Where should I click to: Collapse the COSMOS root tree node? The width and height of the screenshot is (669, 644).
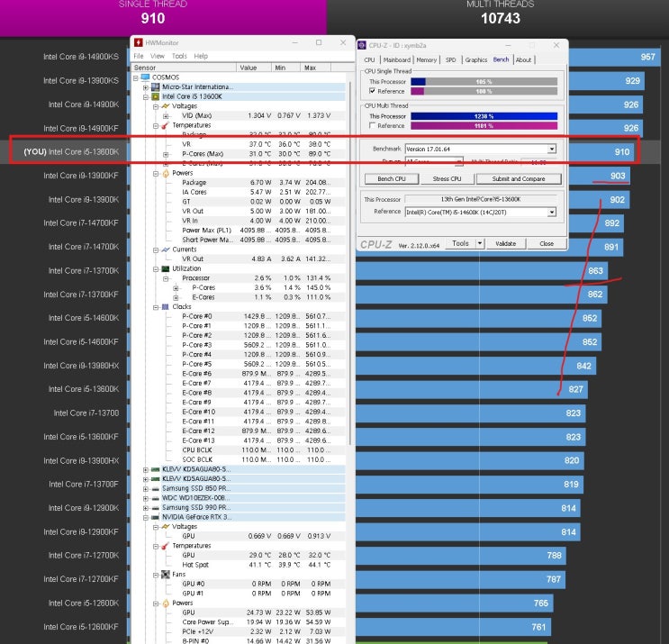[x=136, y=77]
